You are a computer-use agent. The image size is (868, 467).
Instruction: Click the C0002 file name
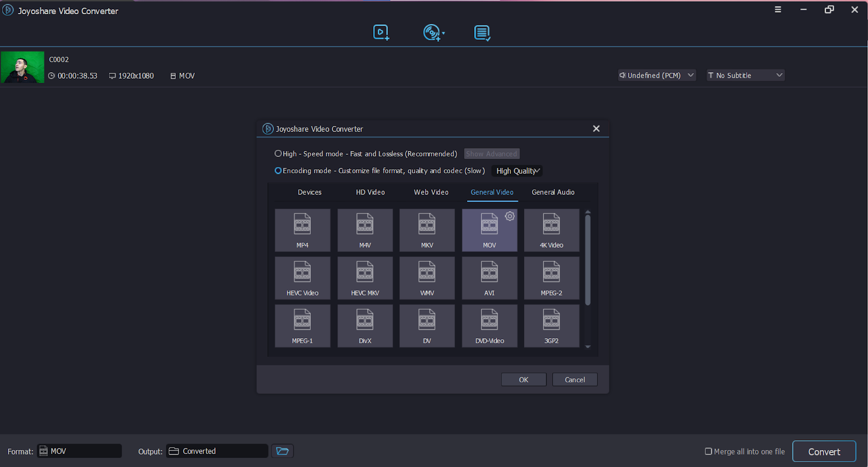[59, 60]
